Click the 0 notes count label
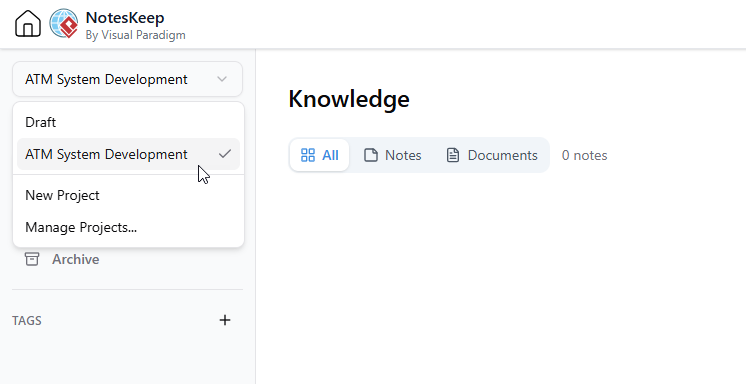Viewport: 746px width, 384px height. click(584, 156)
